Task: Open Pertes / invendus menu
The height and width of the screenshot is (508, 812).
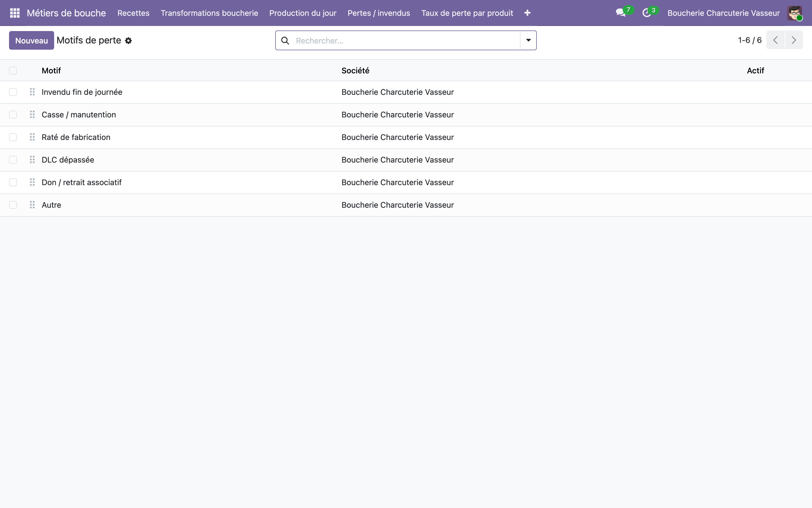Action: tap(379, 13)
